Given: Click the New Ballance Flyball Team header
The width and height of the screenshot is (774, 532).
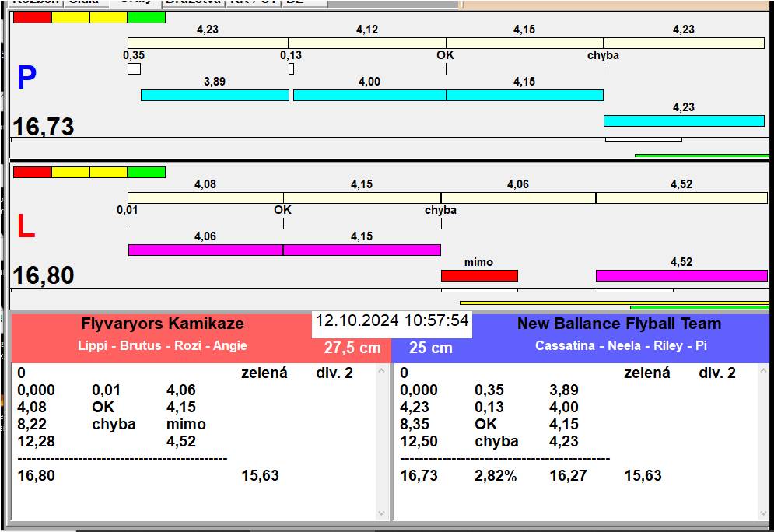Looking at the screenshot, I should pyautogui.click(x=619, y=324).
